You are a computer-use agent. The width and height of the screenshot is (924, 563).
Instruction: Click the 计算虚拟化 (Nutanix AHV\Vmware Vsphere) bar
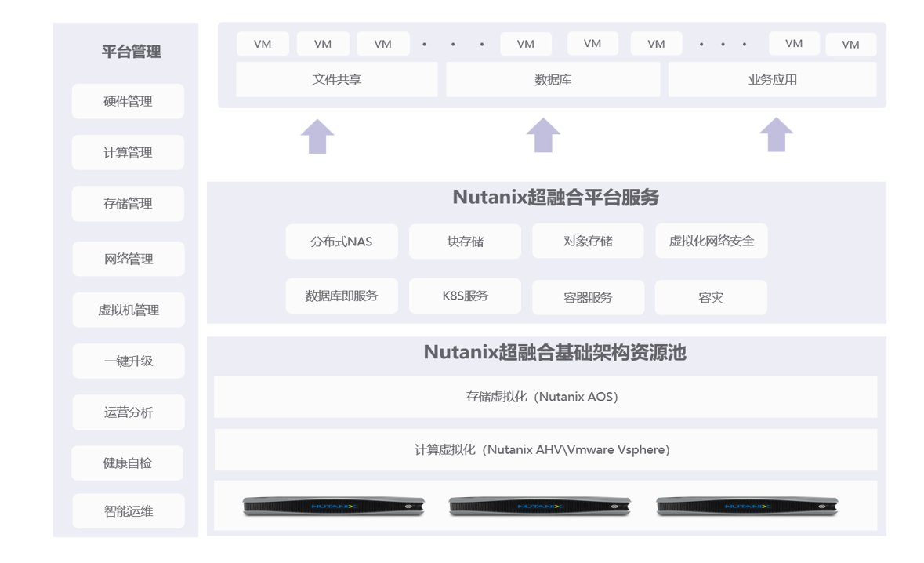pyautogui.click(x=545, y=450)
